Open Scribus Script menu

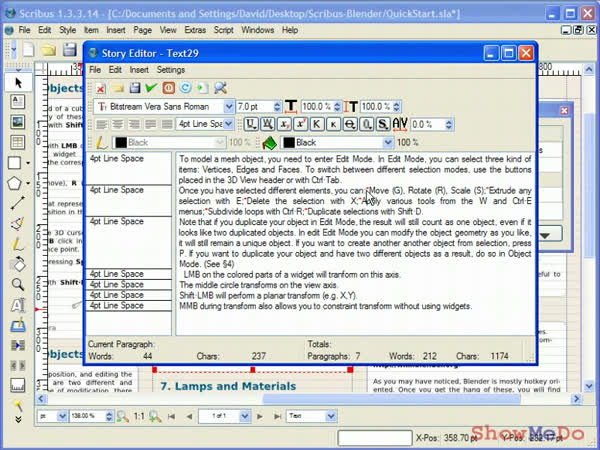[223, 30]
